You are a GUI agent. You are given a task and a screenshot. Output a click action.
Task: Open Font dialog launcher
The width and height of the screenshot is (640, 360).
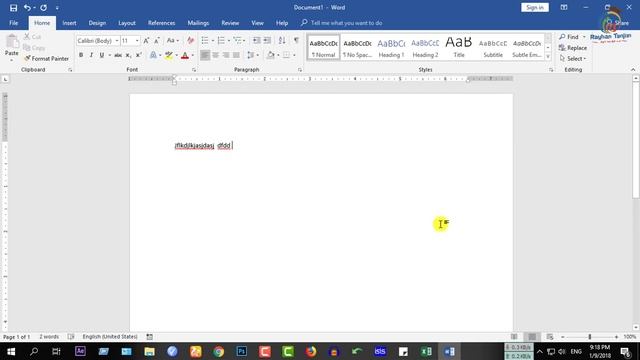[194, 70]
